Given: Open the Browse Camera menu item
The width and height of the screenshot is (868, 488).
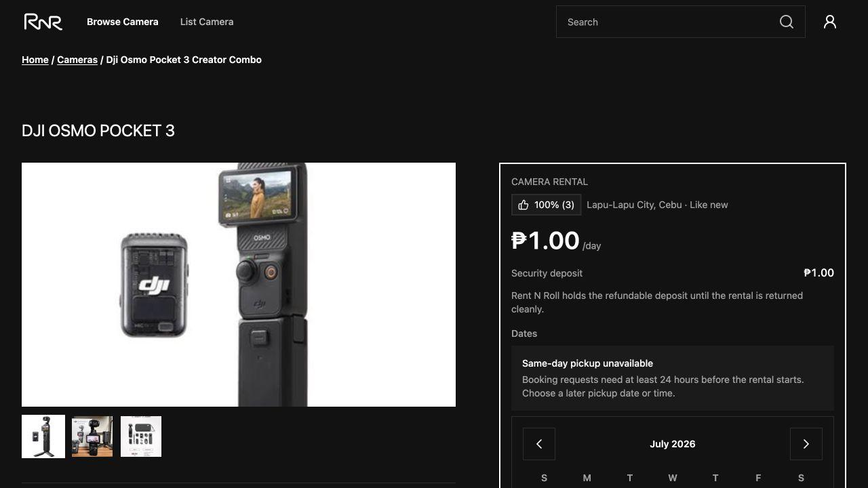Looking at the screenshot, I should click(x=123, y=22).
